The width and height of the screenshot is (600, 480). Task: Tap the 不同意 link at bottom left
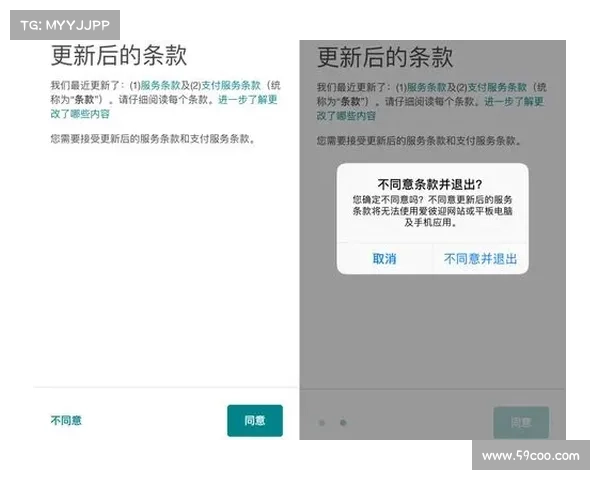tap(66, 421)
